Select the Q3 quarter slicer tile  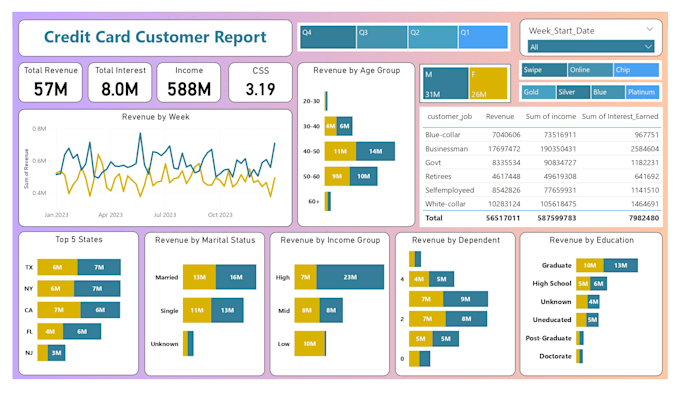coord(382,37)
